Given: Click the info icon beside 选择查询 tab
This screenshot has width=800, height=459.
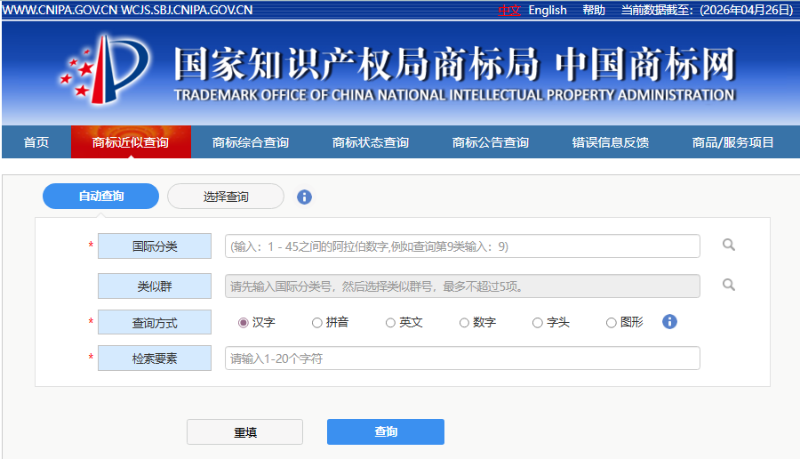Looking at the screenshot, I should pyautogui.click(x=304, y=197).
